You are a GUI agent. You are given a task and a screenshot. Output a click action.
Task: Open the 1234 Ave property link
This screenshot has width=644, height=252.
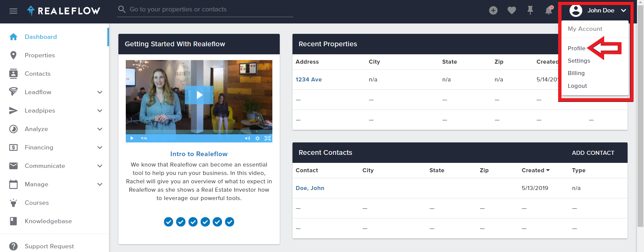[309, 79]
